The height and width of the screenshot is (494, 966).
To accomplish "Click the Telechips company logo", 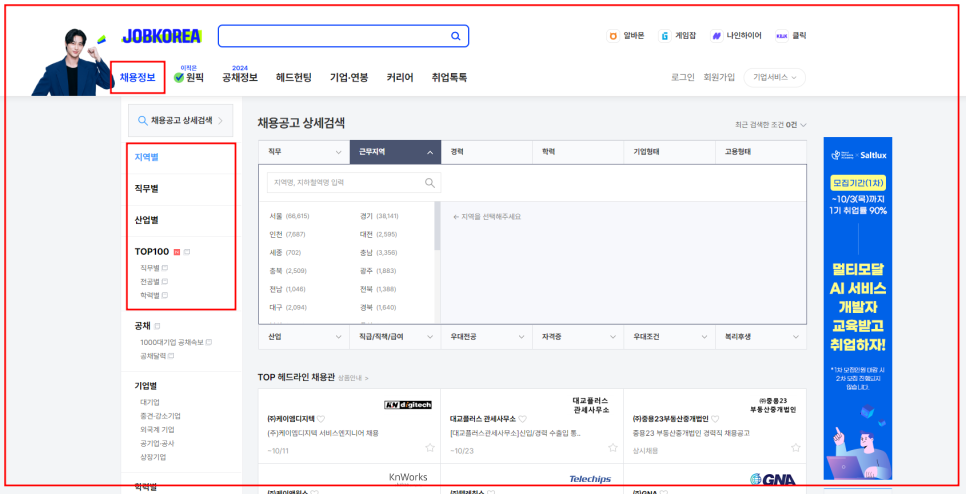I will click(x=590, y=479).
